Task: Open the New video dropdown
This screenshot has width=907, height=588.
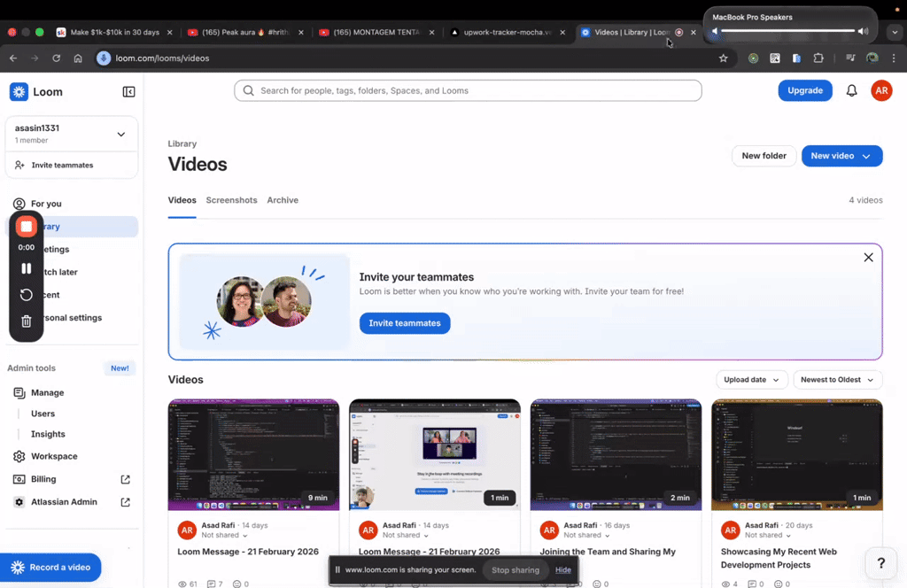Action: coord(841,156)
